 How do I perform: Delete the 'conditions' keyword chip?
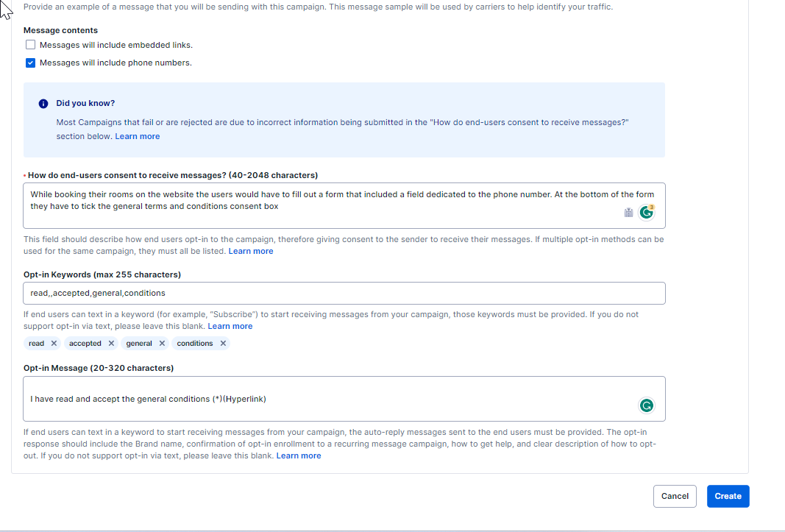coord(223,344)
